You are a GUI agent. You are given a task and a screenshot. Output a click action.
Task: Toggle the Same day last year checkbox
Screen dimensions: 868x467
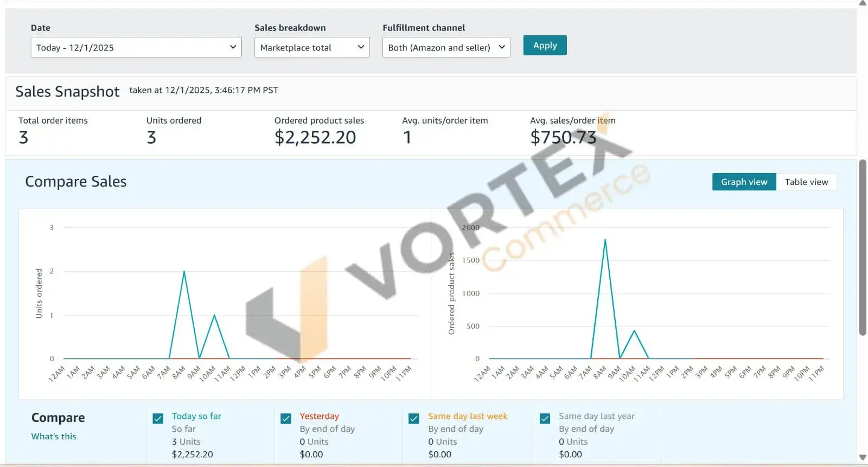click(x=545, y=419)
